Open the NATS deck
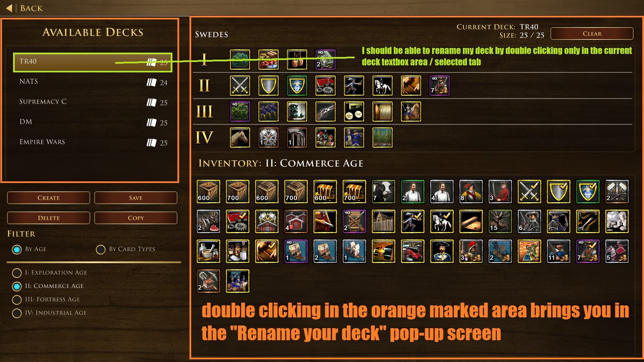This screenshot has width=644, height=362. (x=93, y=82)
